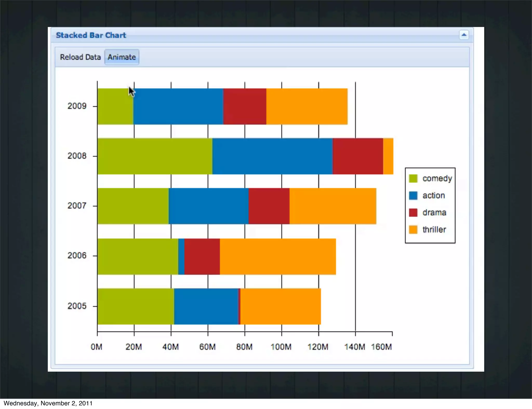Click the 2005 action bar segment
Image resolution: width=532 pixels, height=409 pixels.
pos(206,306)
